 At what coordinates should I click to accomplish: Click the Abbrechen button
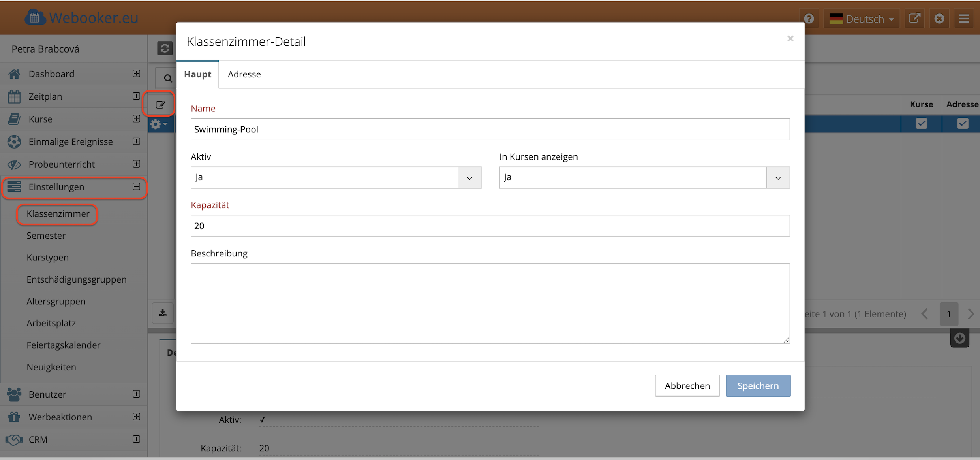[687, 386]
